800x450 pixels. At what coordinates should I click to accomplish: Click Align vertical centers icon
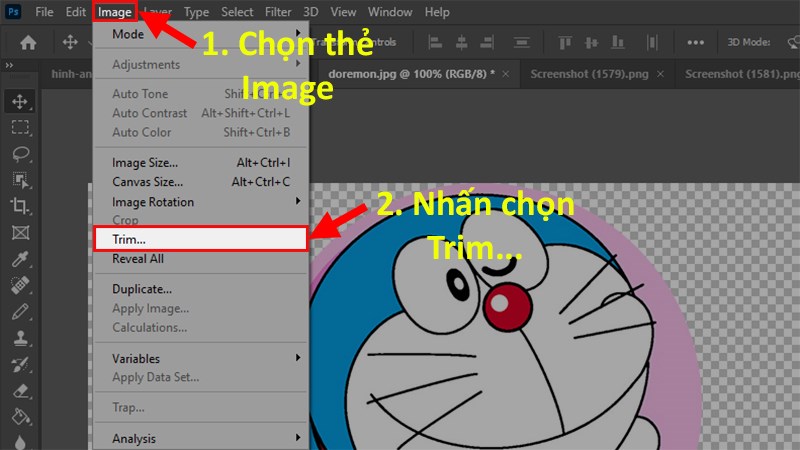coord(591,42)
